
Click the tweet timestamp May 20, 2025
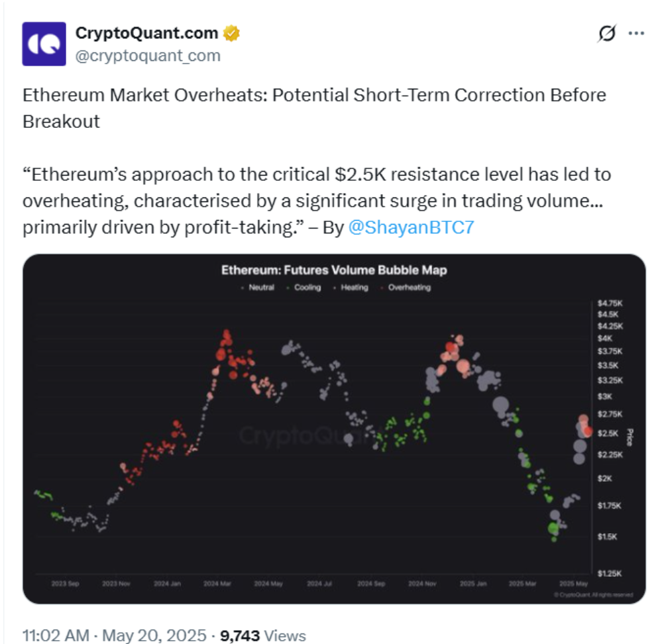(154, 635)
